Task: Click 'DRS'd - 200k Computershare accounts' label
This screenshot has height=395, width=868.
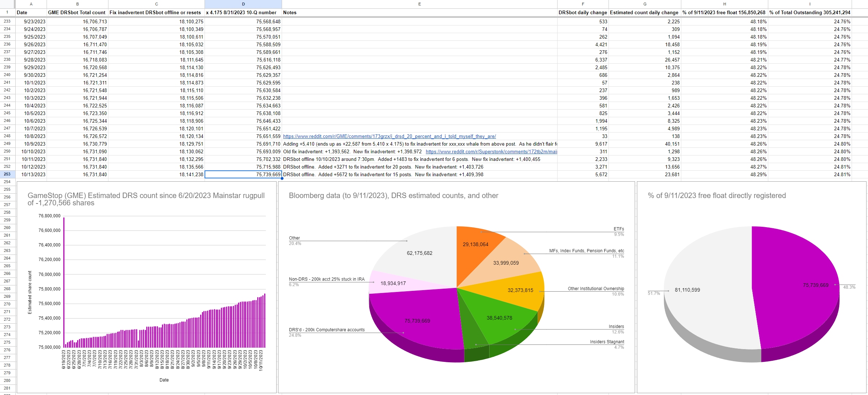Action: 327,330
